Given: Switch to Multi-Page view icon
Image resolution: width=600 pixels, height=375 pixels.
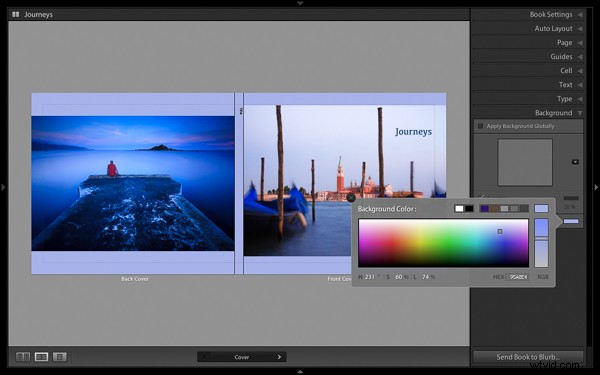Looking at the screenshot, I should click(x=23, y=357).
